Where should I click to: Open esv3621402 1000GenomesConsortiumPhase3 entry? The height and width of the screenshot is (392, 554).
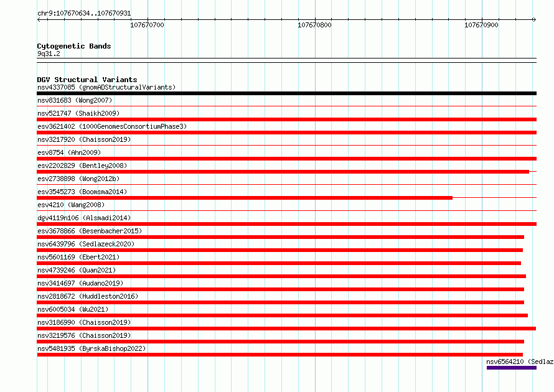click(x=112, y=126)
